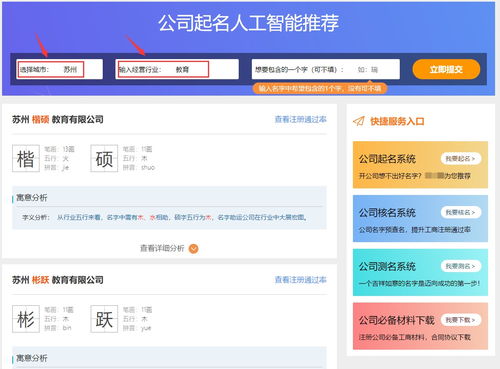Click company name 苏州楷硕教育有限公司
500x369 pixels.
(58, 119)
